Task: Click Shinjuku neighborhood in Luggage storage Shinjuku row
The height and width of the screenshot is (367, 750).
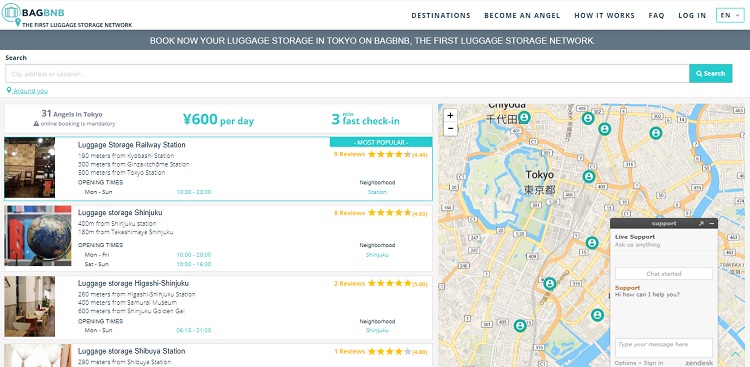Action: point(377,255)
